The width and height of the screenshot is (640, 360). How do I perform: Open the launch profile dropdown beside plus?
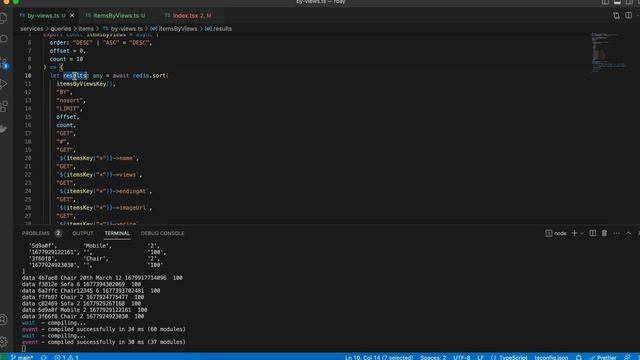coord(582,233)
